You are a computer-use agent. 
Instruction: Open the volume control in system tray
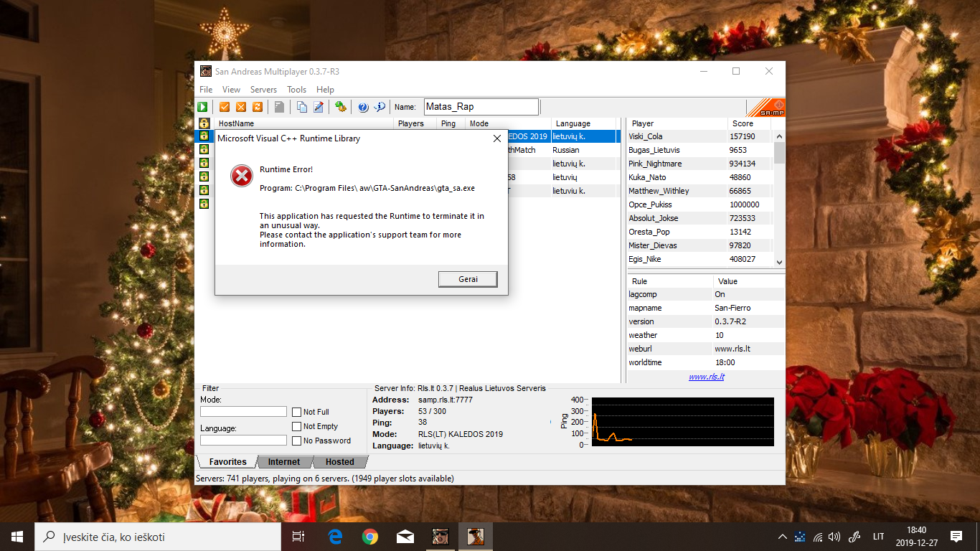coord(834,536)
